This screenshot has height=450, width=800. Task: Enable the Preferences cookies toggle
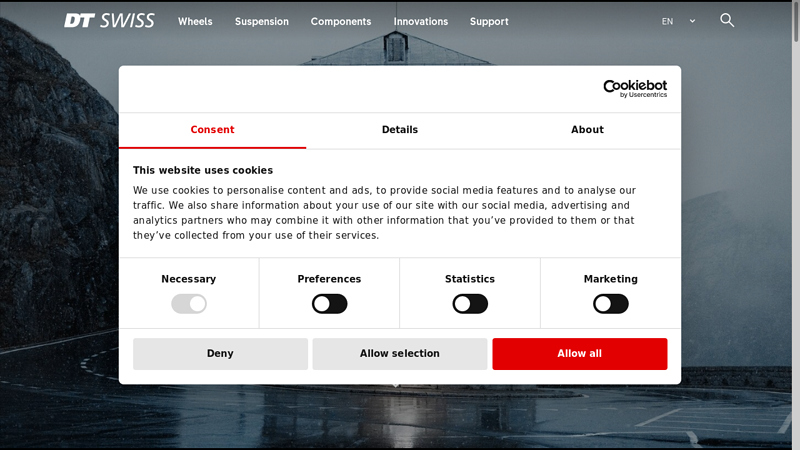point(330,304)
